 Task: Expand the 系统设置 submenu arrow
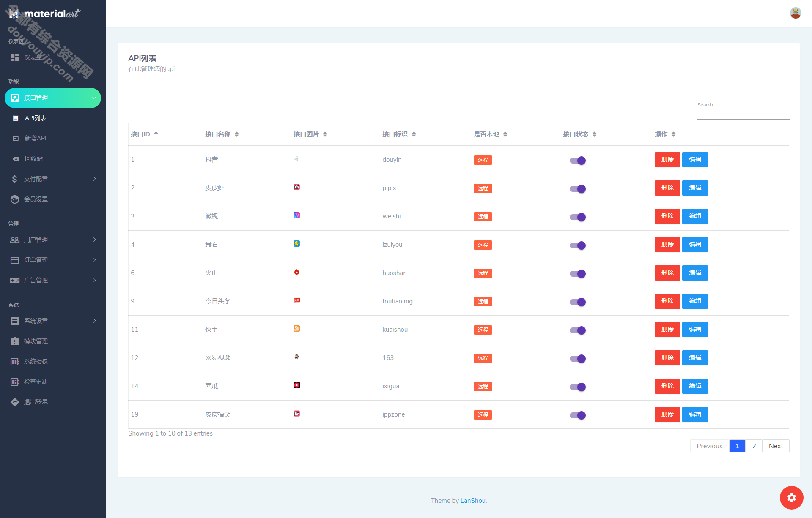(95, 321)
